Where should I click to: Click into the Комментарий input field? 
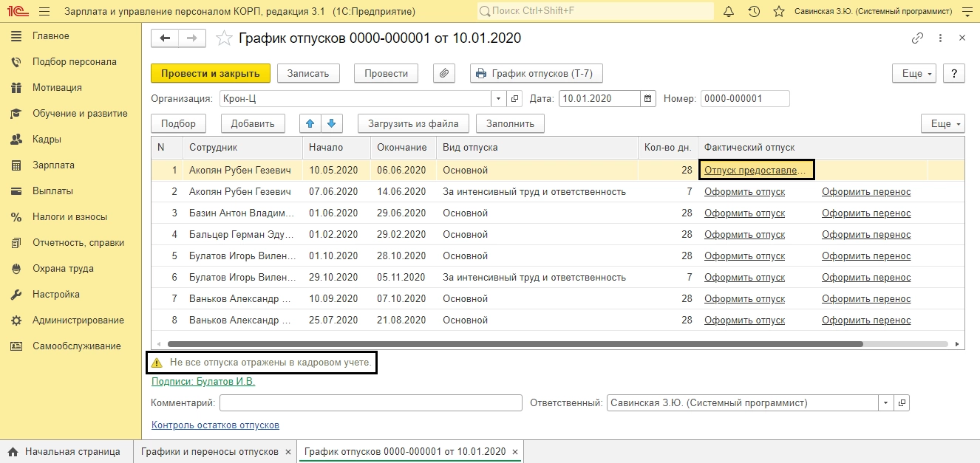[370, 403]
